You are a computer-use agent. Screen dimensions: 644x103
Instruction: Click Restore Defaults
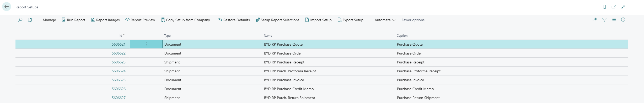tap(234, 20)
